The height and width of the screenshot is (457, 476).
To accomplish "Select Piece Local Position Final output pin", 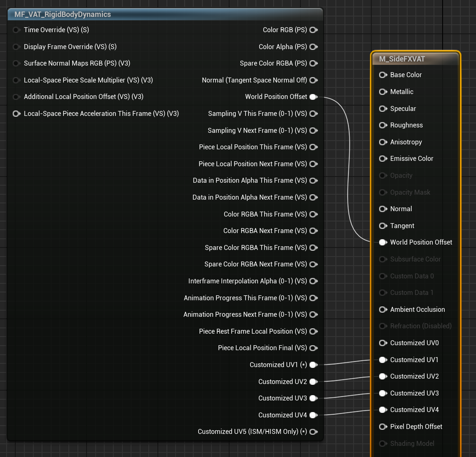I will pos(314,348).
